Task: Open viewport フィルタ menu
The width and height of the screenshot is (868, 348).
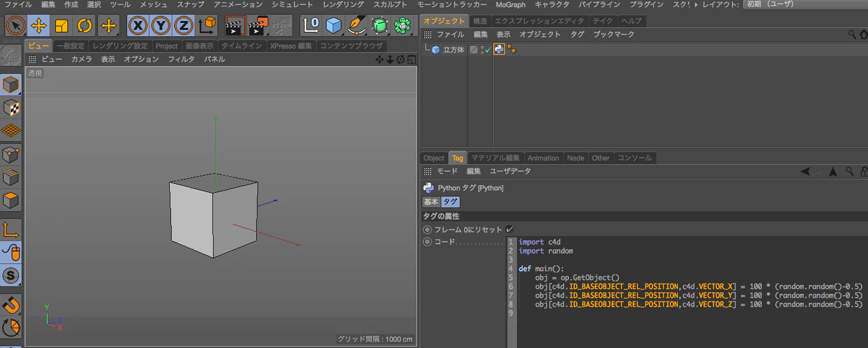Action: pos(181,59)
